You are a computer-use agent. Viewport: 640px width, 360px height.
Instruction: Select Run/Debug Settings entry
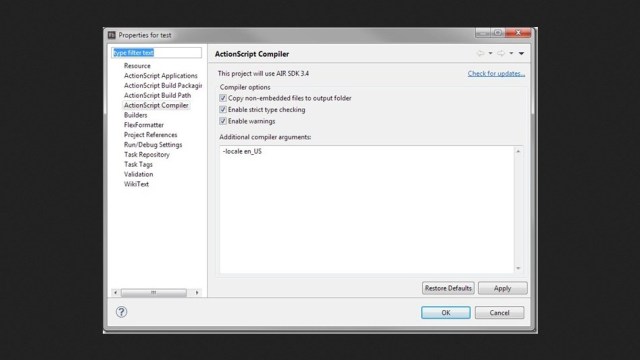point(153,144)
